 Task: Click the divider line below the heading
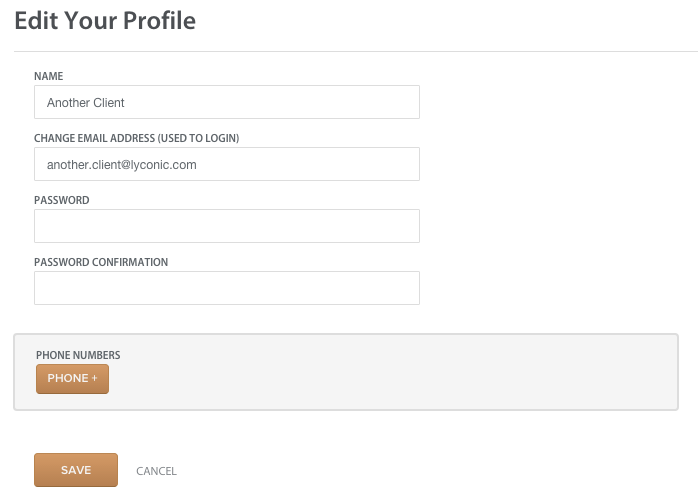pyautogui.click(x=356, y=51)
